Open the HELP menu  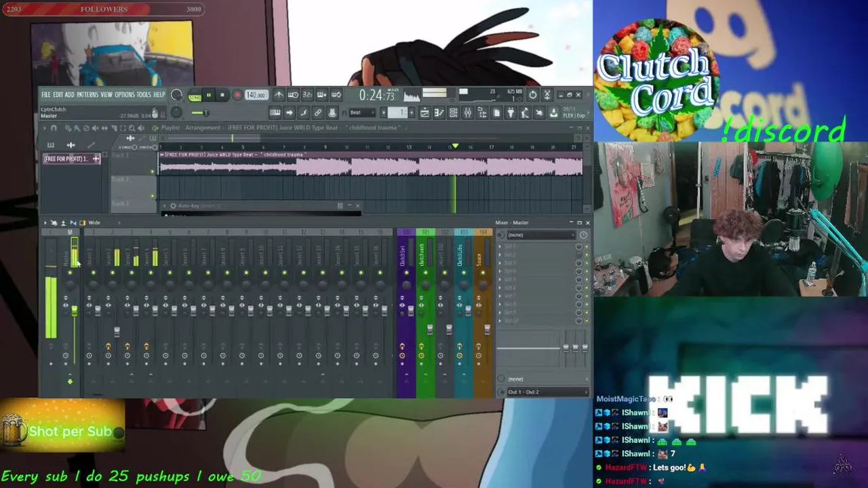[159, 95]
